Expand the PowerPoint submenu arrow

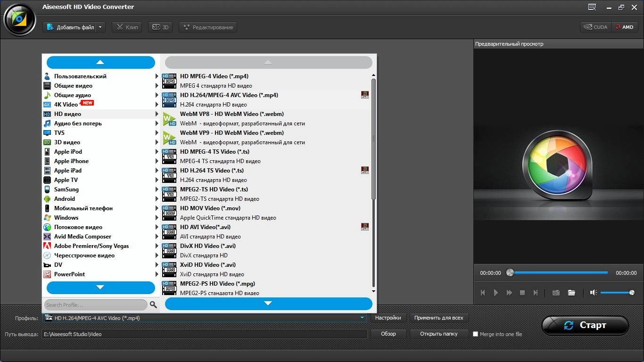(157, 274)
